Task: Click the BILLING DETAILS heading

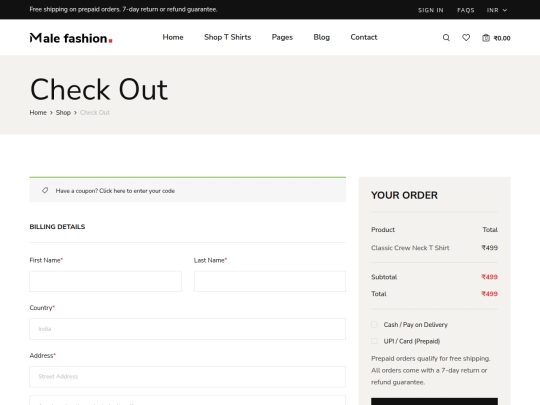Action: point(57,227)
